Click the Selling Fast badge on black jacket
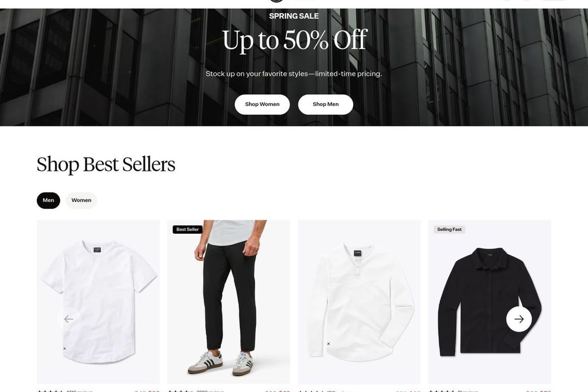Image resolution: width=588 pixels, height=392 pixels. [x=449, y=229]
